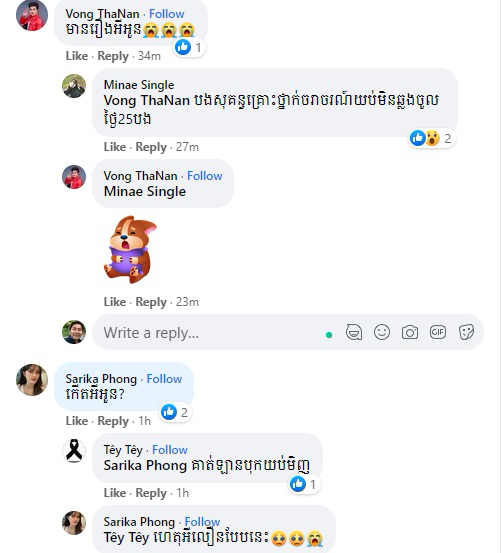Follow Sarika Phong from her first comment
501x553 pixels.
tap(164, 379)
